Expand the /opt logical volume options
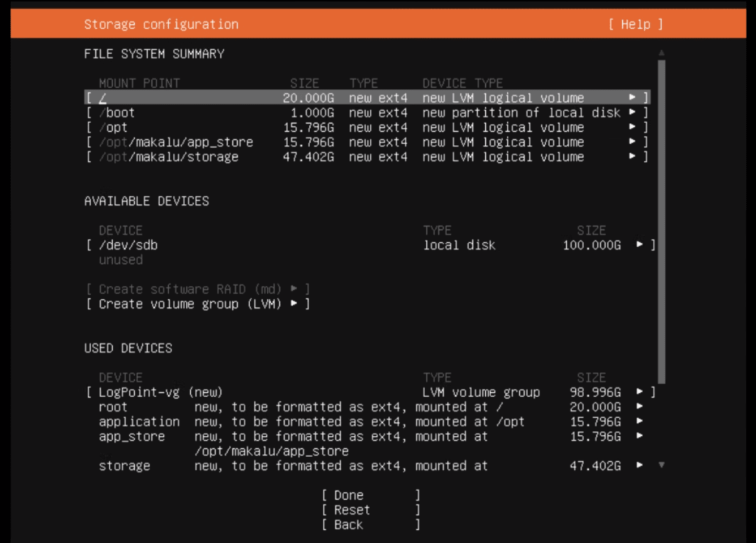The image size is (756, 543). coord(633,127)
